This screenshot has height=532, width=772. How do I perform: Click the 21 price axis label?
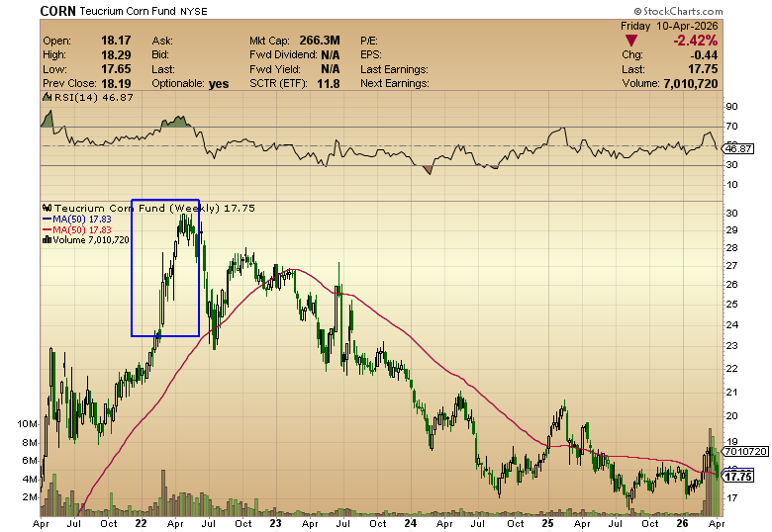(x=731, y=393)
